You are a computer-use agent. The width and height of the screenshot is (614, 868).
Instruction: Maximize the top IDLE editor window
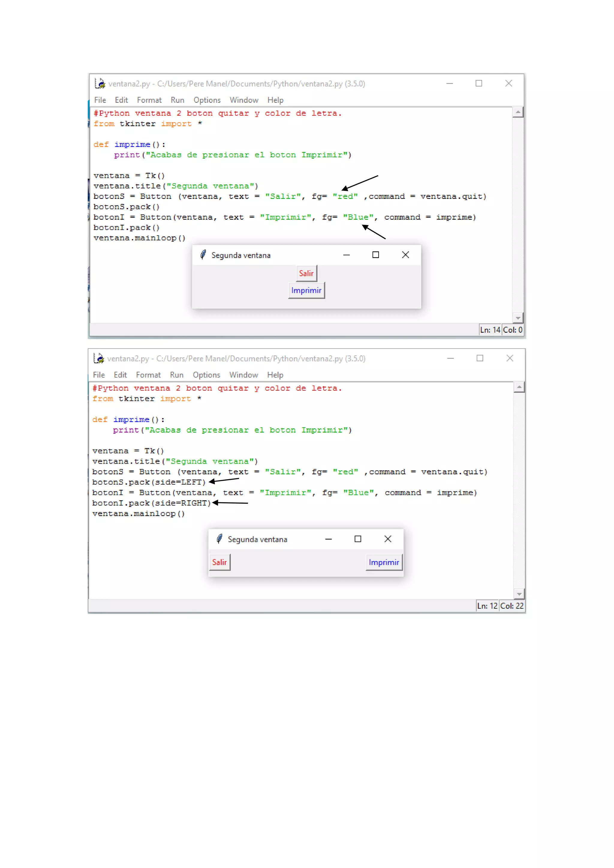click(x=479, y=84)
